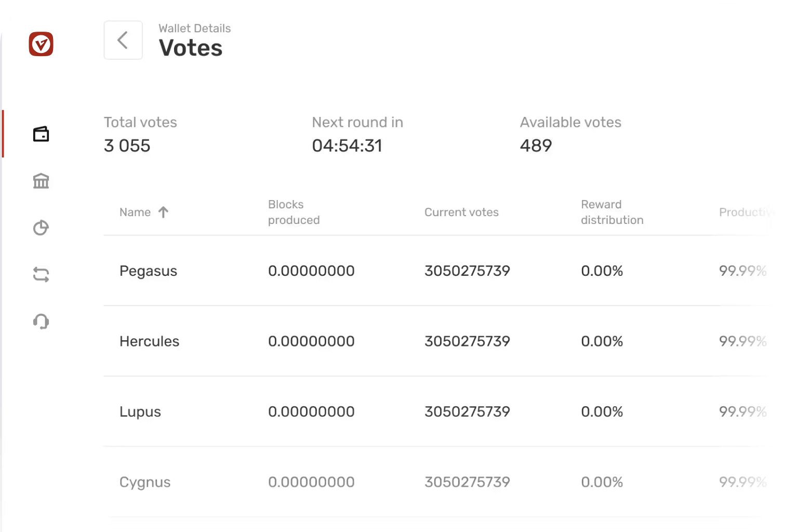The height and width of the screenshot is (532, 798).
Task: Click the red app logo icon
Action: [x=41, y=44]
